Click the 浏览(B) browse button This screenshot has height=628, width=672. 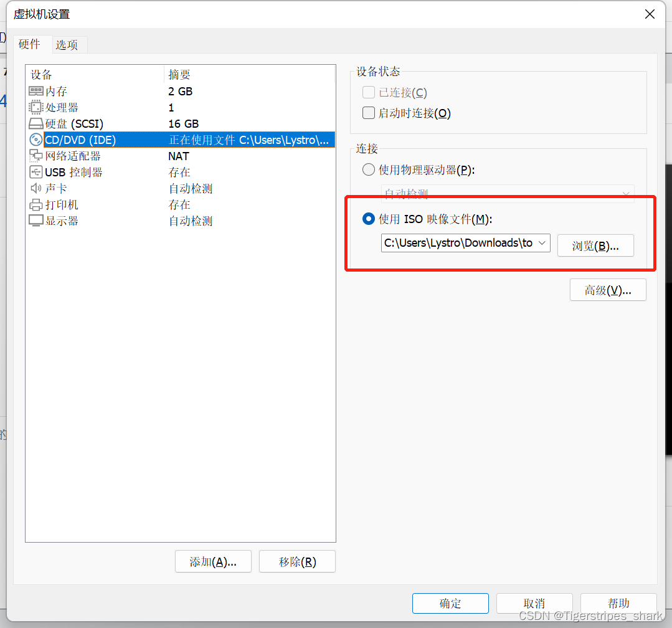595,245
